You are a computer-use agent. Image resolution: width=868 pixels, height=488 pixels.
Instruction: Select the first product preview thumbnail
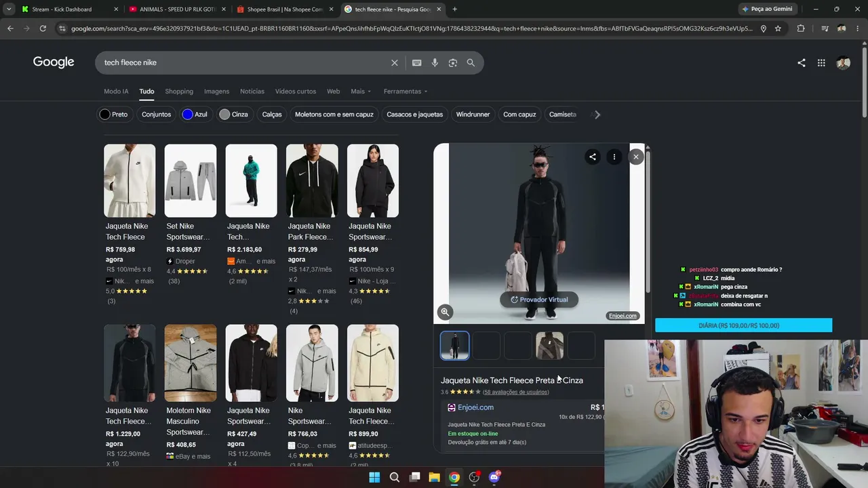coord(454,346)
